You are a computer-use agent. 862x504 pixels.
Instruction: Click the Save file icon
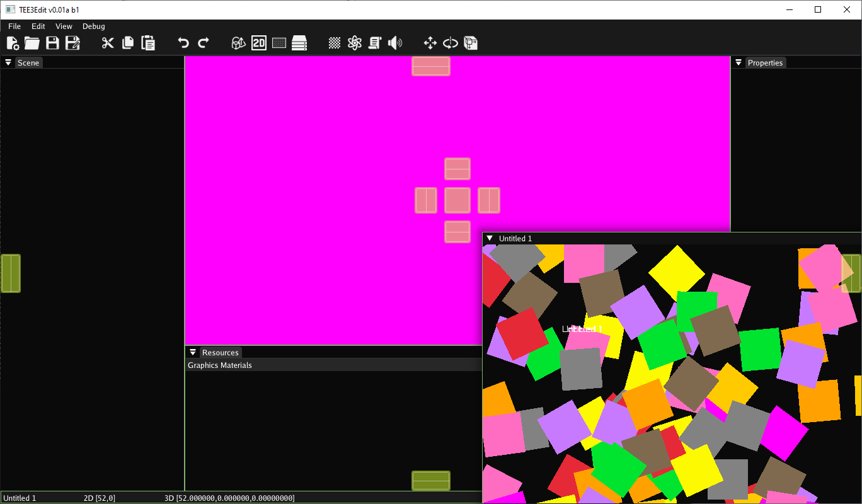point(53,43)
